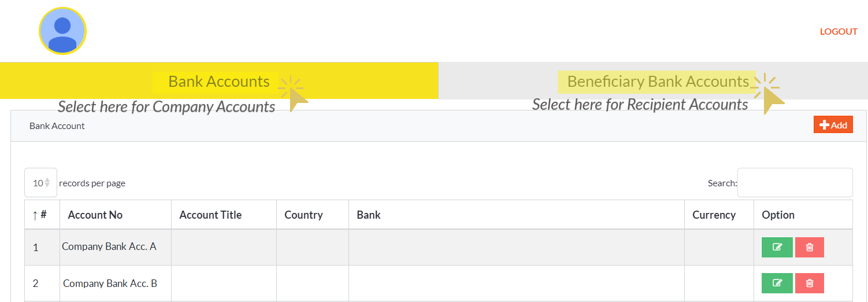The image size is (868, 302).
Task: Delete Company Bank Acc. B row
Action: [x=809, y=283]
